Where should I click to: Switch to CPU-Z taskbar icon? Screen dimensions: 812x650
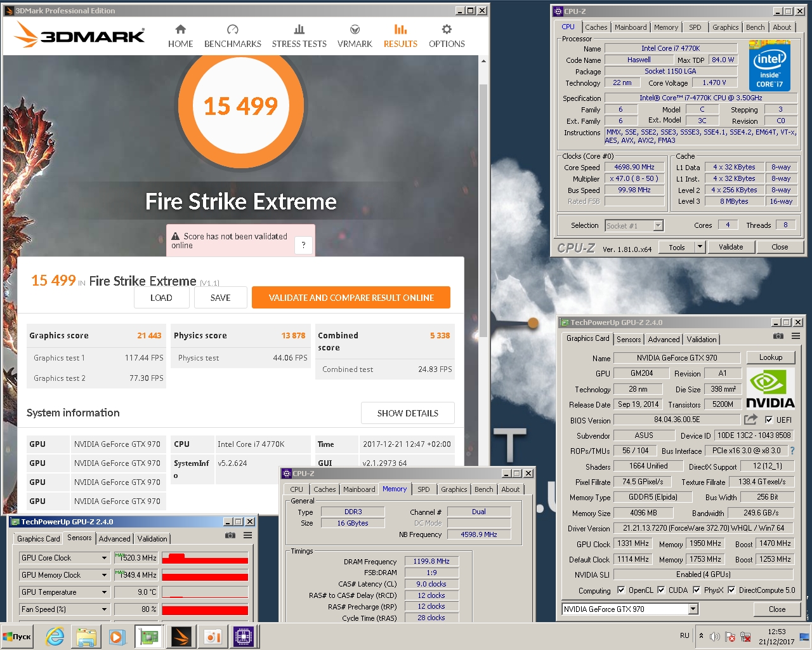244,637
